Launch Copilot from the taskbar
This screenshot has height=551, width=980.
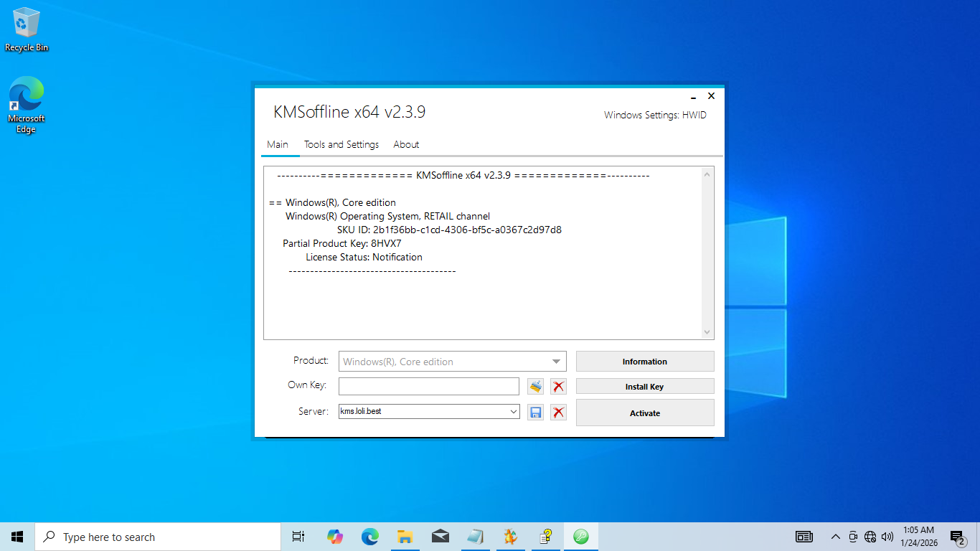pyautogui.click(x=334, y=537)
